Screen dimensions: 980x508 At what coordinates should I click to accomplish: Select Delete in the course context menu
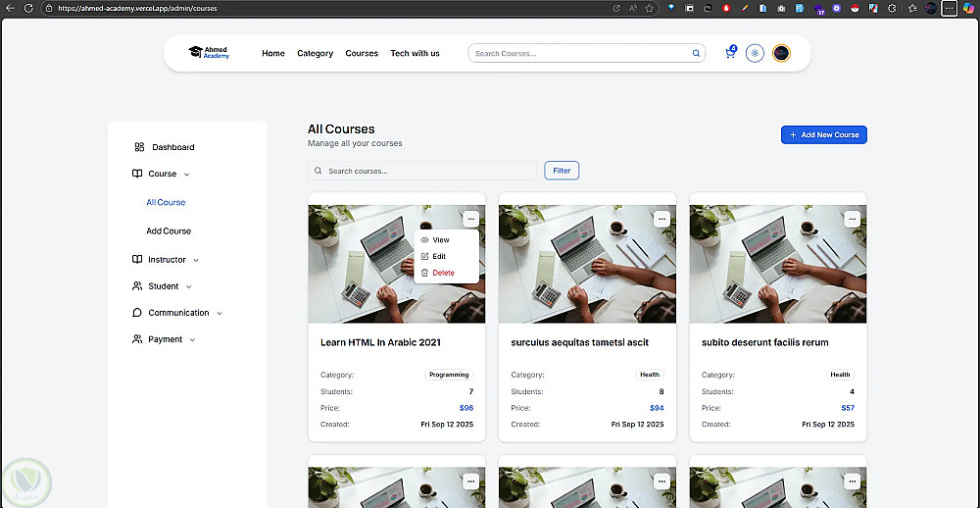pyautogui.click(x=446, y=273)
